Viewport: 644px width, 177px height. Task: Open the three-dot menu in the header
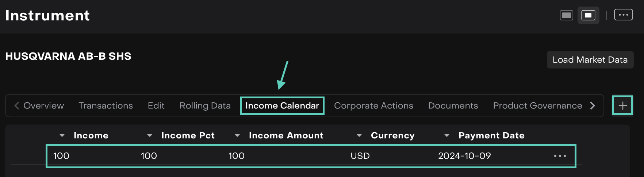coord(623,15)
